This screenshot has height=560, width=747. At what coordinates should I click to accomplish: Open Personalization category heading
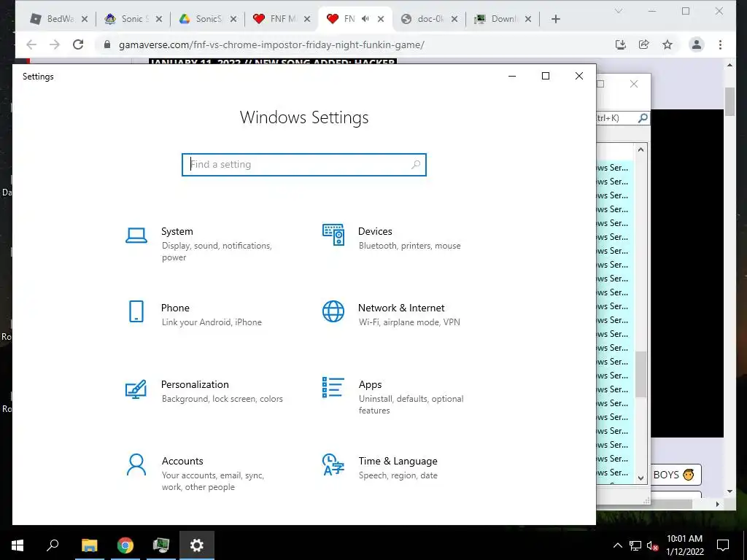click(195, 384)
